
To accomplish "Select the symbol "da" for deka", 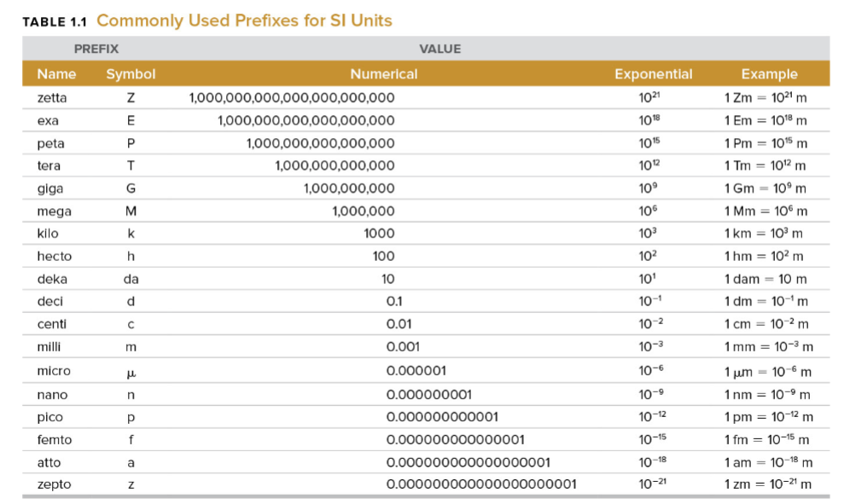I will click(131, 279).
